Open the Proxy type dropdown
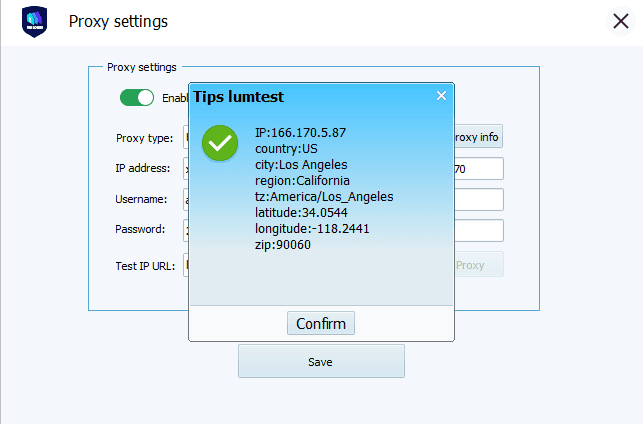Image resolution: width=643 pixels, height=424 pixels. (x=186, y=137)
